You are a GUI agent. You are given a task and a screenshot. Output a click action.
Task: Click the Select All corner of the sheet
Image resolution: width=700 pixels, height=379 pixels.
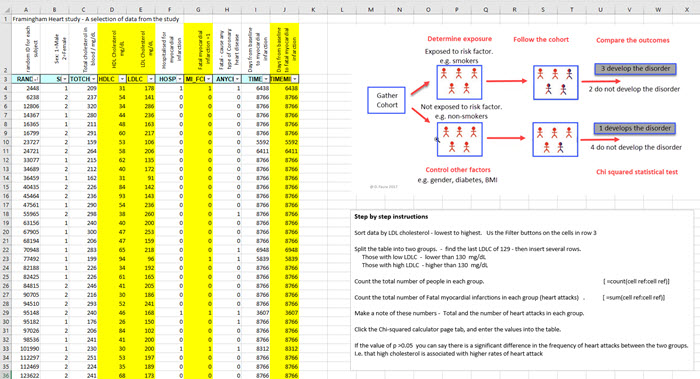click(6, 9)
